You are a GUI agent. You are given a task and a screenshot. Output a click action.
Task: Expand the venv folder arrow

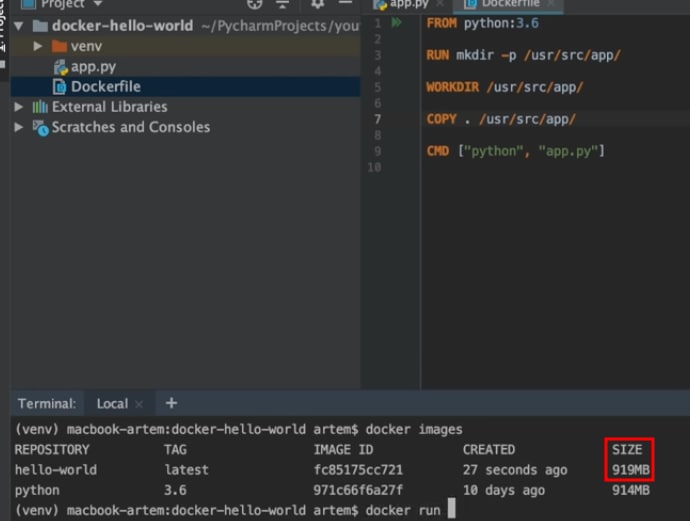pyautogui.click(x=38, y=46)
